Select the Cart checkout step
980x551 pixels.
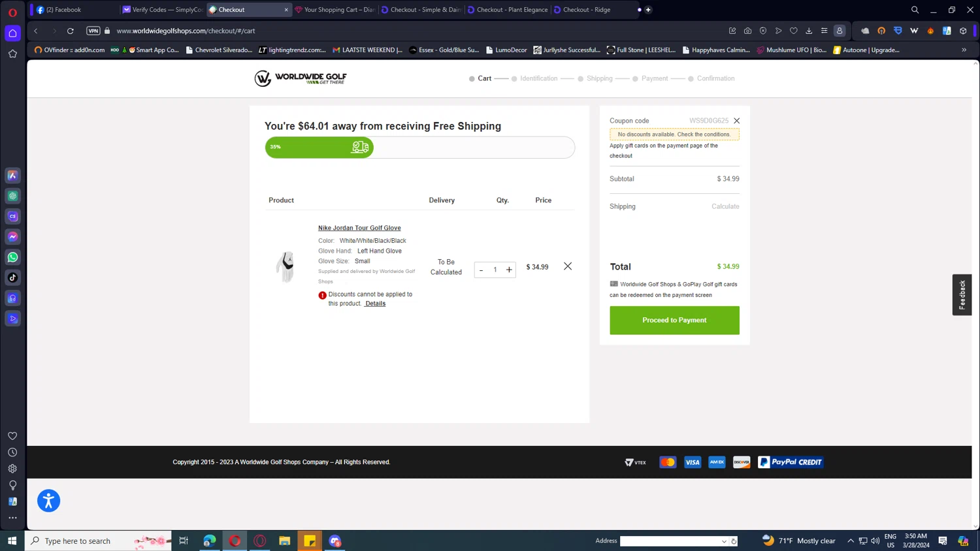[x=480, y=78]
